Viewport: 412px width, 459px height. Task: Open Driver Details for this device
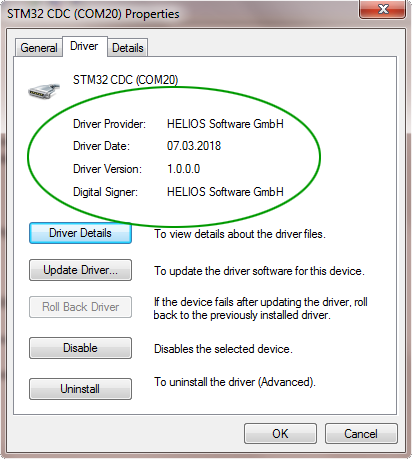[80, 233]
